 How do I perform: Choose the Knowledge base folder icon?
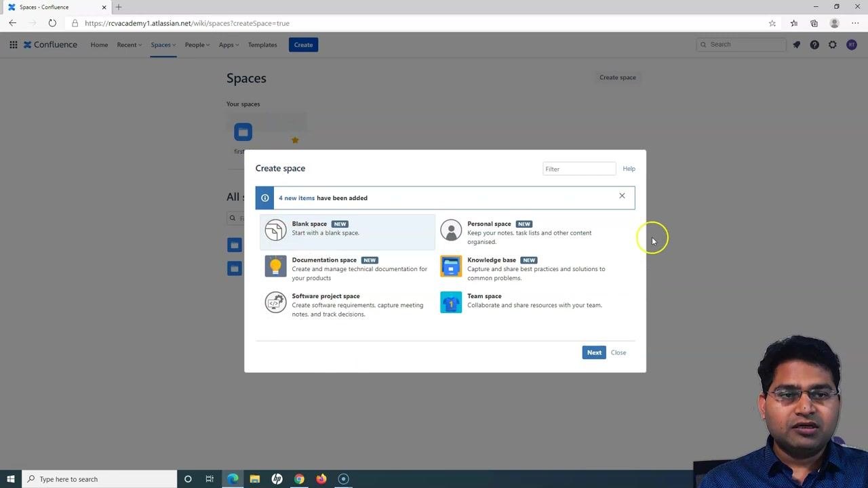pyautogui.click(x=451, y=266)
